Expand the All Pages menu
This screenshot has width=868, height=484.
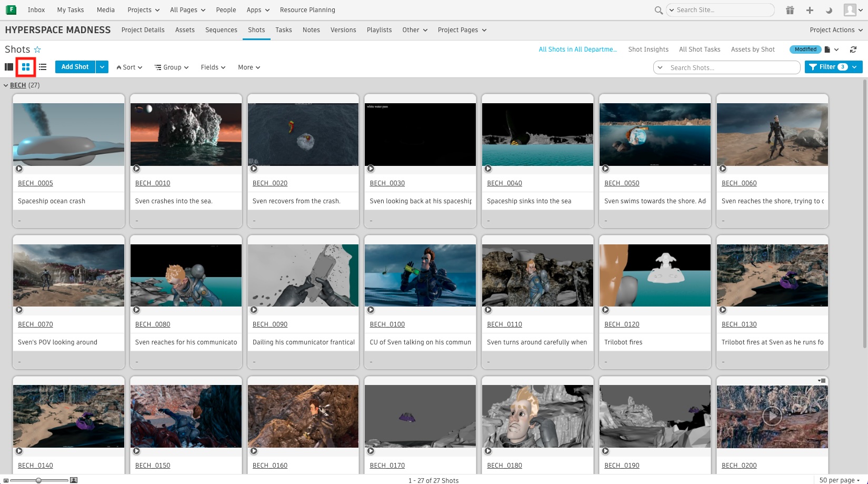187,10
